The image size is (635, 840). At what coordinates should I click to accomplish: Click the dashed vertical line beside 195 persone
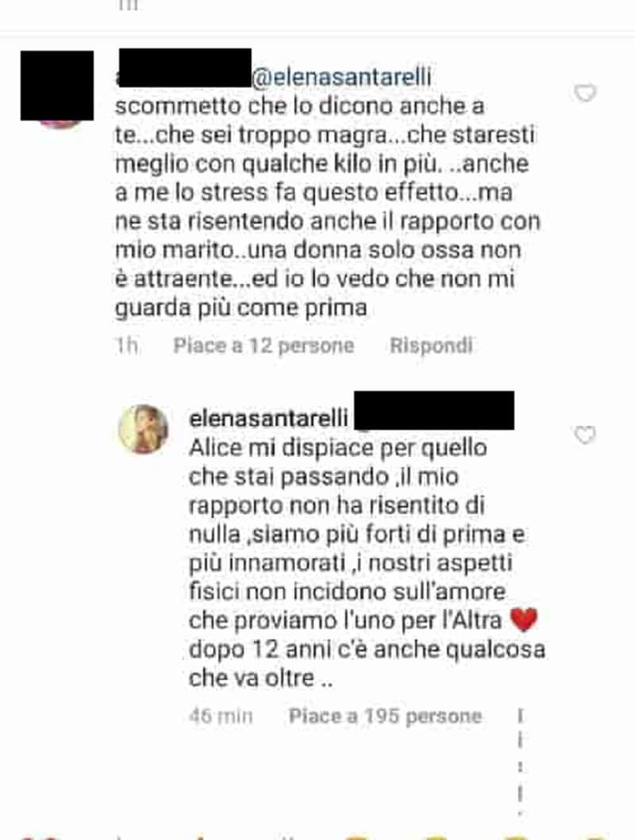point(521,761)
